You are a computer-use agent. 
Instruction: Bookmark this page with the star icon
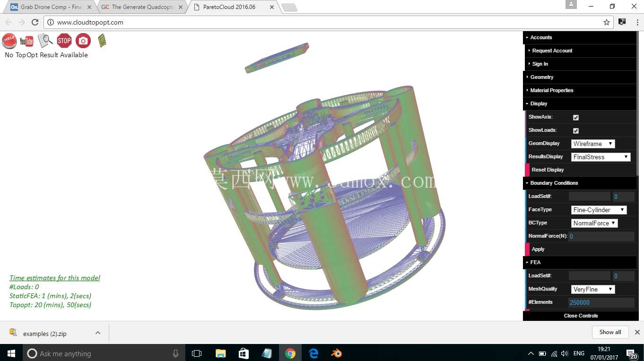[607, 22]
